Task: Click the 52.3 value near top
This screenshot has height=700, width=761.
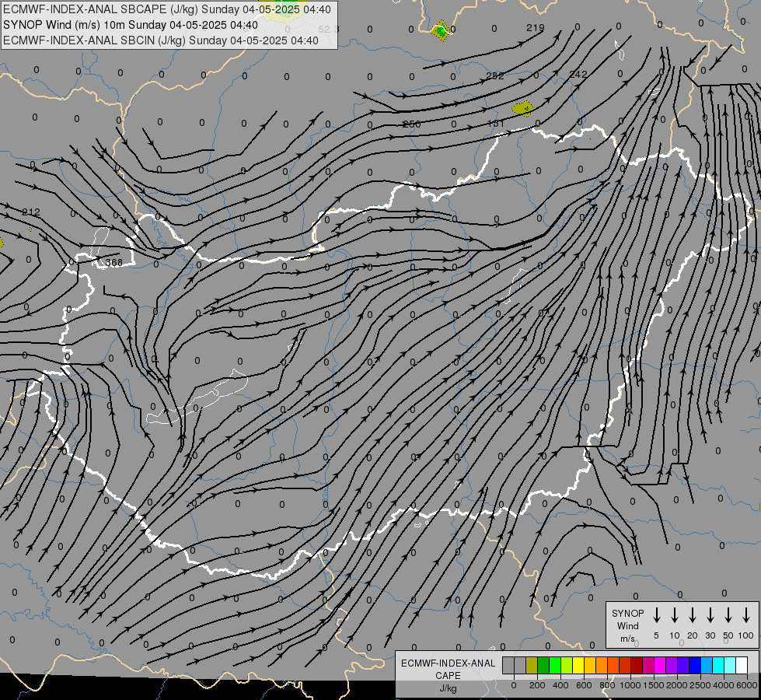Action: point(329,29)
